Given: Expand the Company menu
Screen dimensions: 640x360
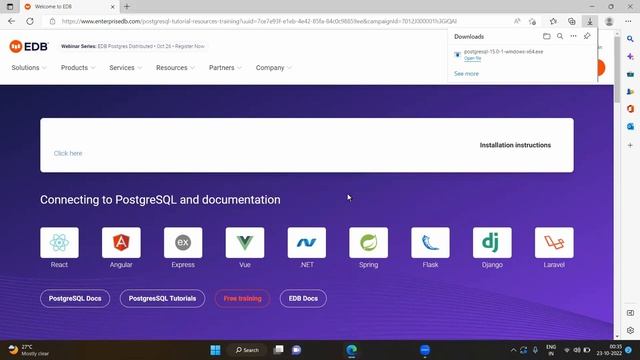Looking at the screenshot, I should point(273,68).
